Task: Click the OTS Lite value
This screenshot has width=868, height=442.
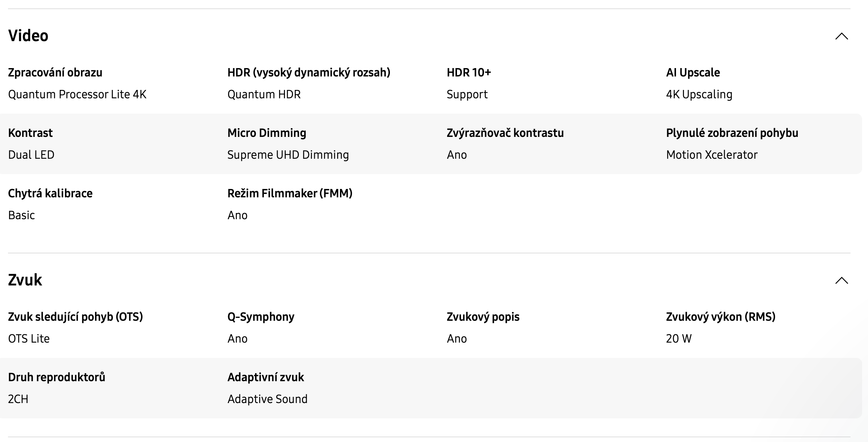Action: click(29, 339)
